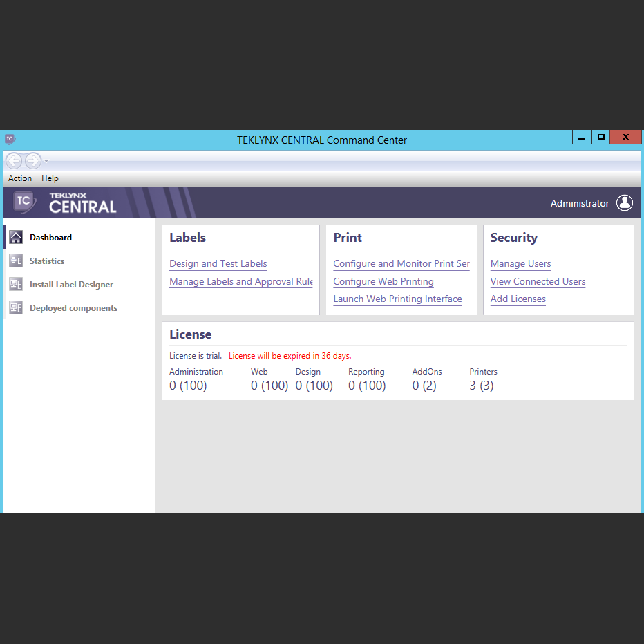Click the Web license label

coord(259,372)
